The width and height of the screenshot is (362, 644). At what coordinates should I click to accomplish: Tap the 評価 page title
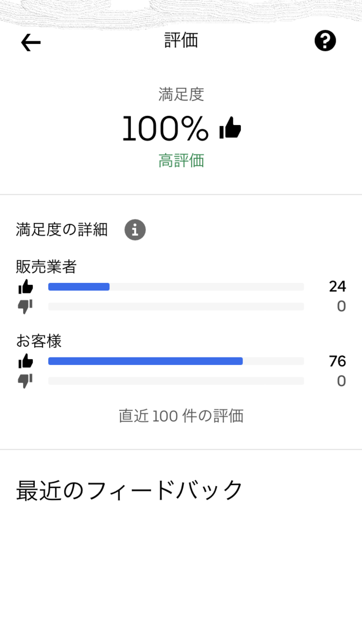point(181,40)
